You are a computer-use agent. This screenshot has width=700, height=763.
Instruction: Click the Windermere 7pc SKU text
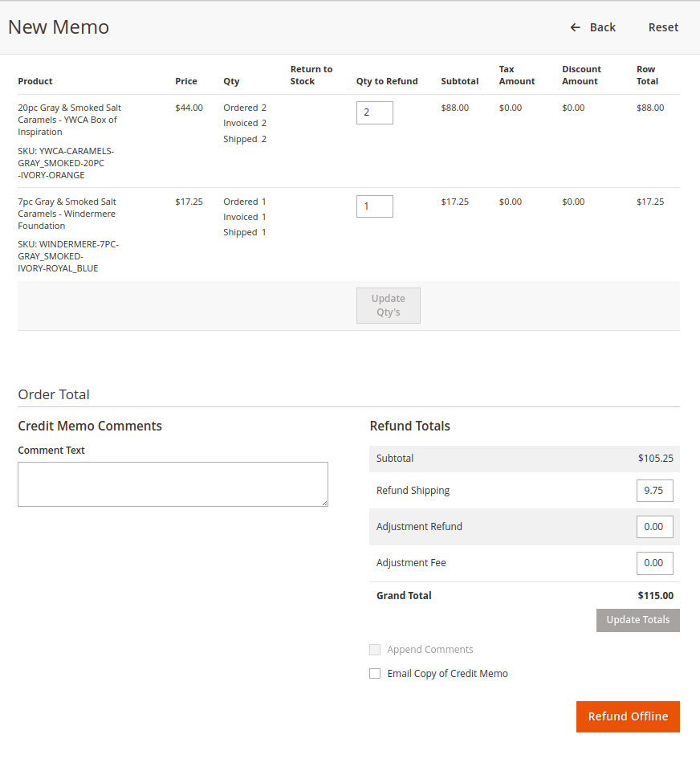coord(68,256)
